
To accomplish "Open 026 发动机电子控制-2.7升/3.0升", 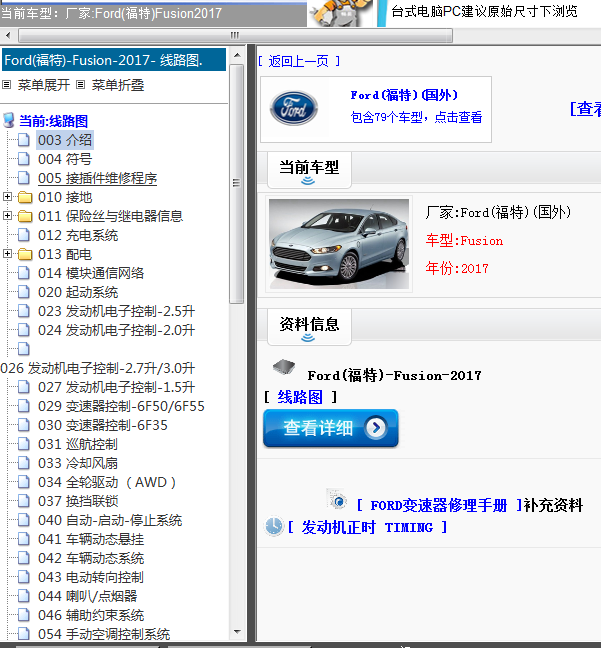I will tap(98, 368).
